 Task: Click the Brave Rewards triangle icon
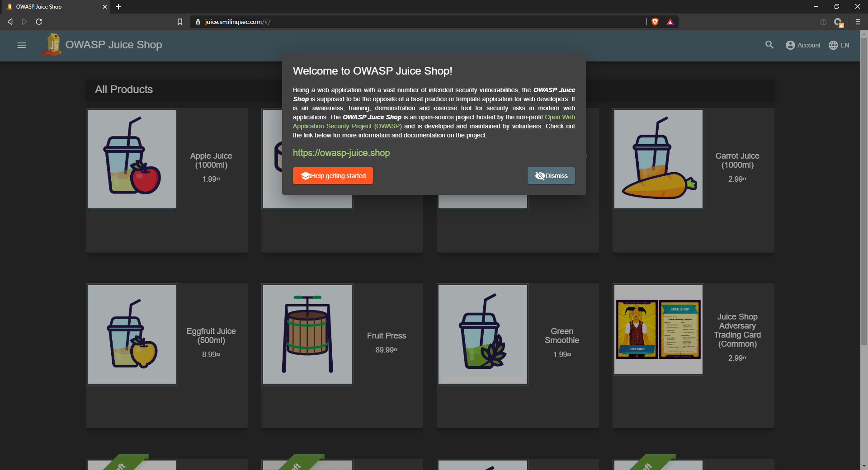coord(670,22)
